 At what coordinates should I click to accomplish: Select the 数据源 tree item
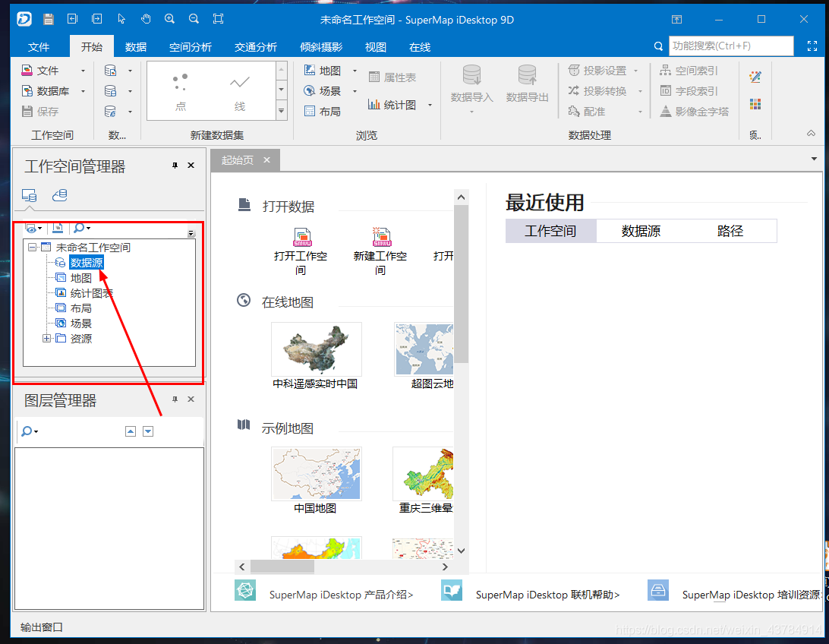[x=87, y=262]
